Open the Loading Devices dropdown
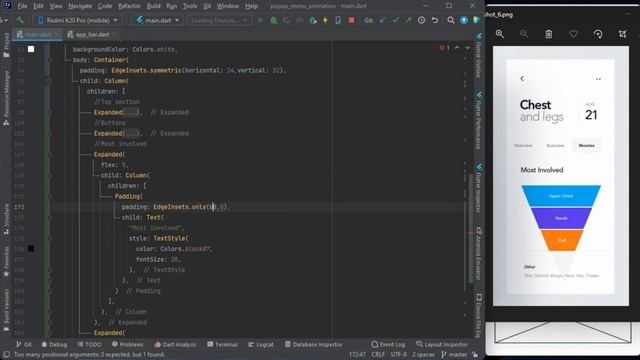The height and width of the screenshot is (360, 640). pos(219,20)
